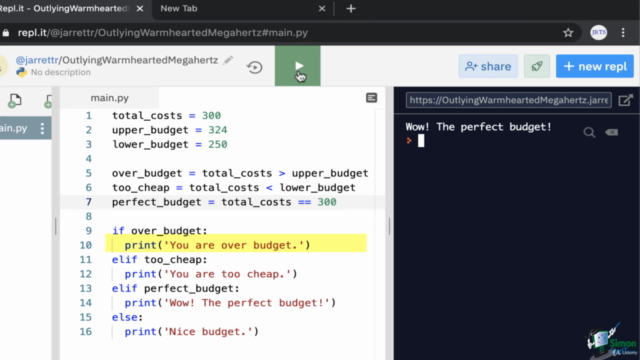Click line number 7 in gutter

pyautogui.click(x=89, y=202)
